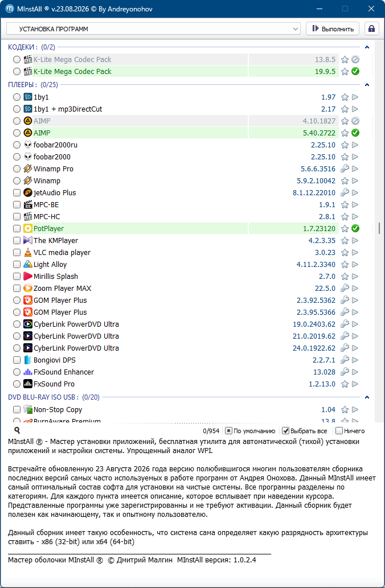This screenshot has height=588, width=385.
Task: Click the play arrow for The KMPlayer
Action: coord(355,240)
